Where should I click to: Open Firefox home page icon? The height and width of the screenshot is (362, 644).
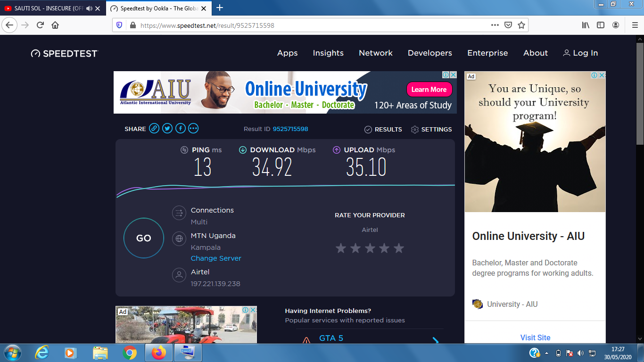[x=55, y=25]
